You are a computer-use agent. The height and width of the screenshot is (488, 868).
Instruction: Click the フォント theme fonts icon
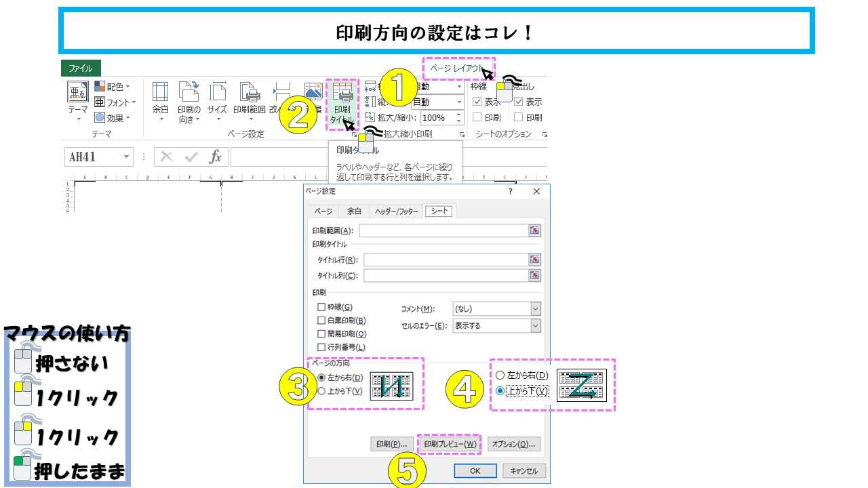pyautogui.click(x=99, y=102)
